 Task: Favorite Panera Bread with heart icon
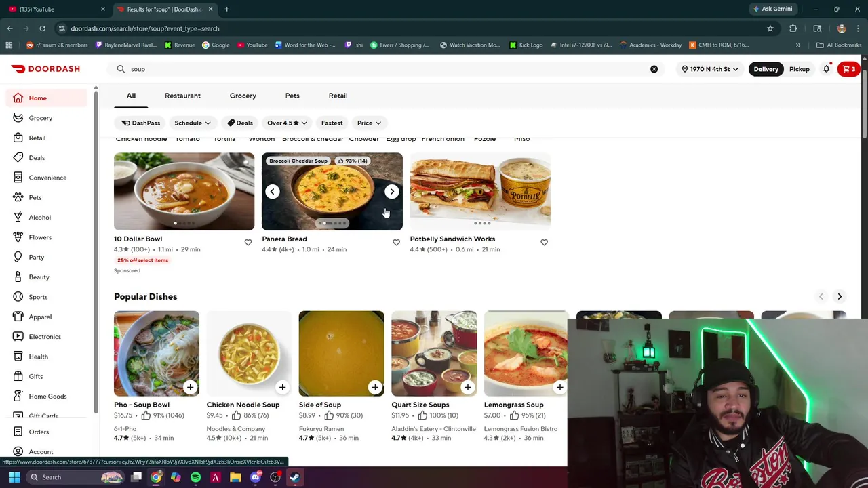[396, 242]
